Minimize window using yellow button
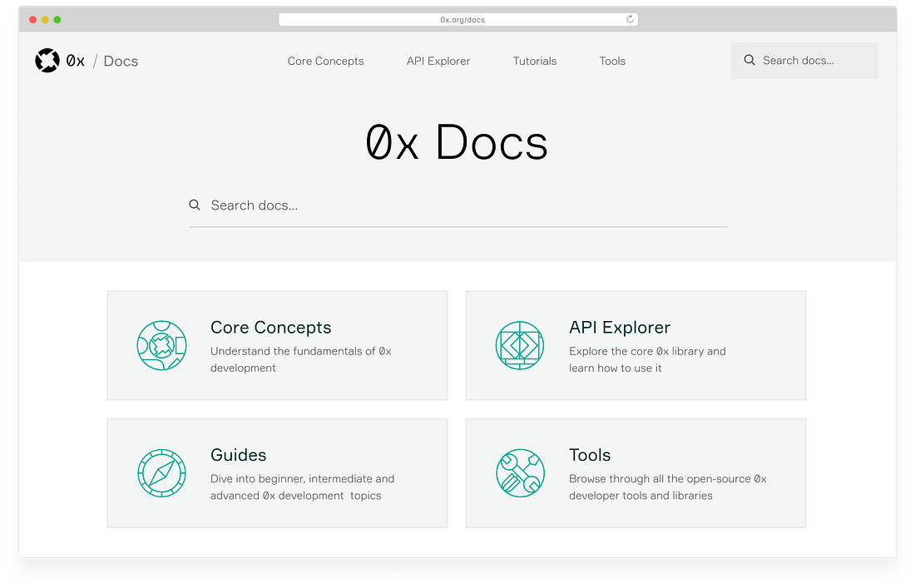 click(x=45, y=20)
